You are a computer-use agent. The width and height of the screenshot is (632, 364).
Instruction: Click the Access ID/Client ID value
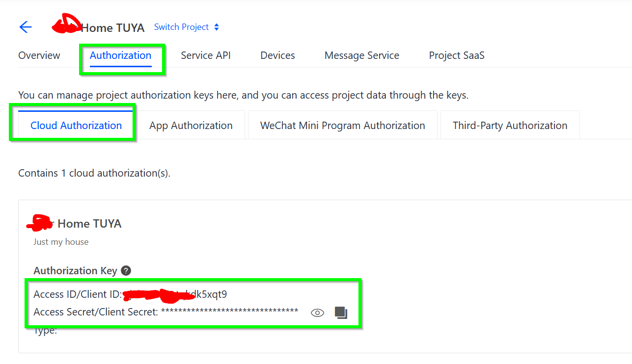pyautogui.click(x=175, y=294)
